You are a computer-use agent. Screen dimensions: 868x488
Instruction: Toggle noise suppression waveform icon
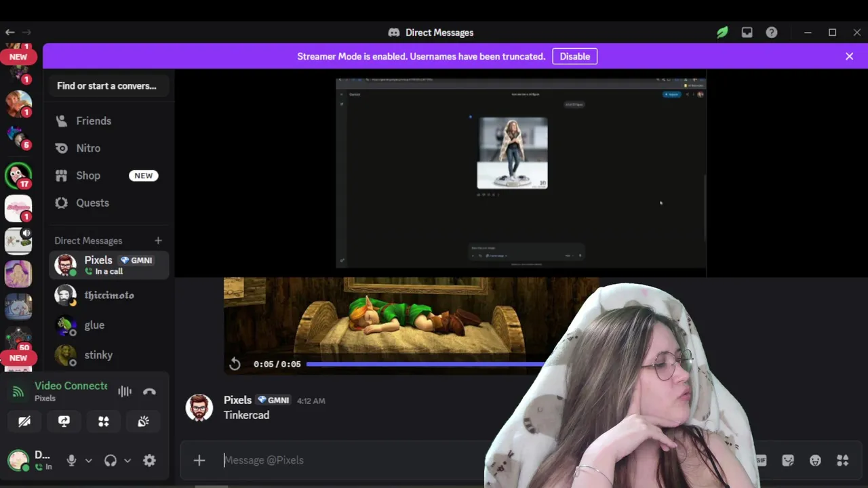125,391
